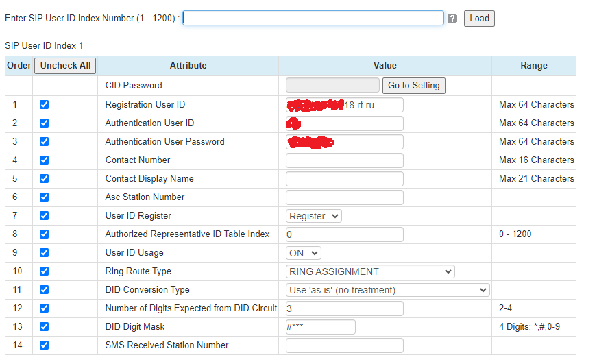610x364 pixels.
Task: Click the Contact Display Name input field
Action: coord(344,179)
